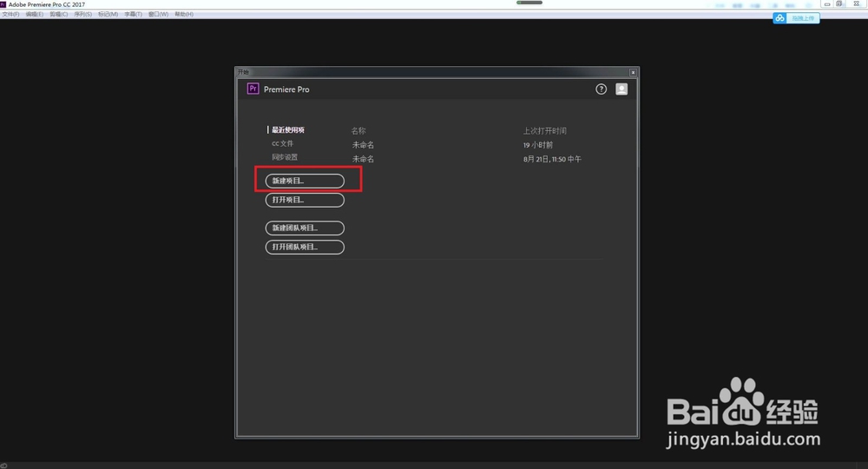Open the 序列(S) menu

(x=83, y=15)
